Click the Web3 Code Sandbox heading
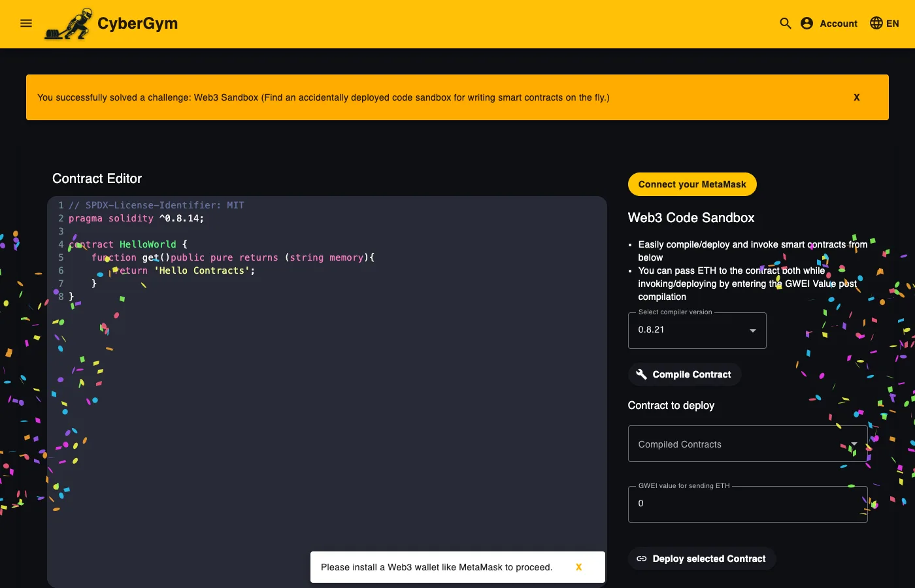This screenshot has height=588, width=915. click(691, 218)
